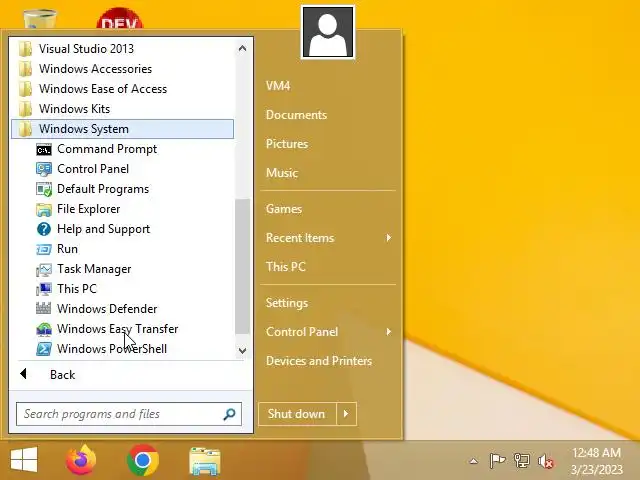Click the Windows Accessories folder icon
Image resolution: width=640 pixels, height=480 pixels.
click(x=25, y=69)
